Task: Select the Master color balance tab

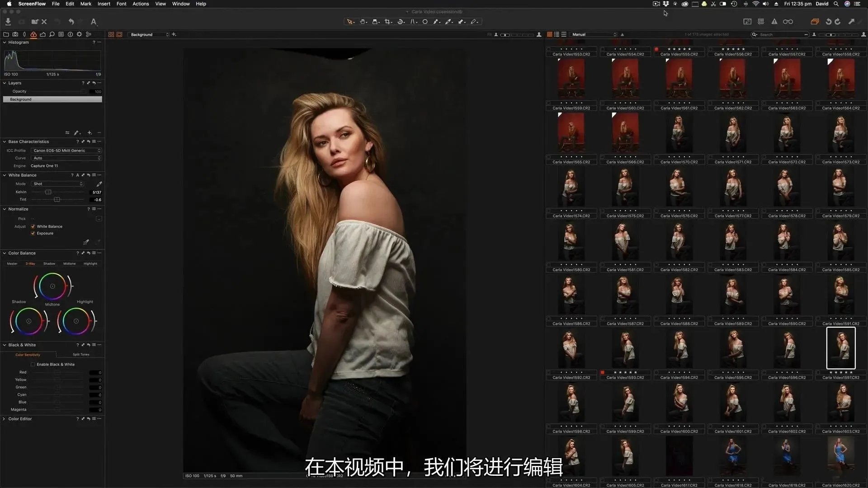Action: pos(12,263)
